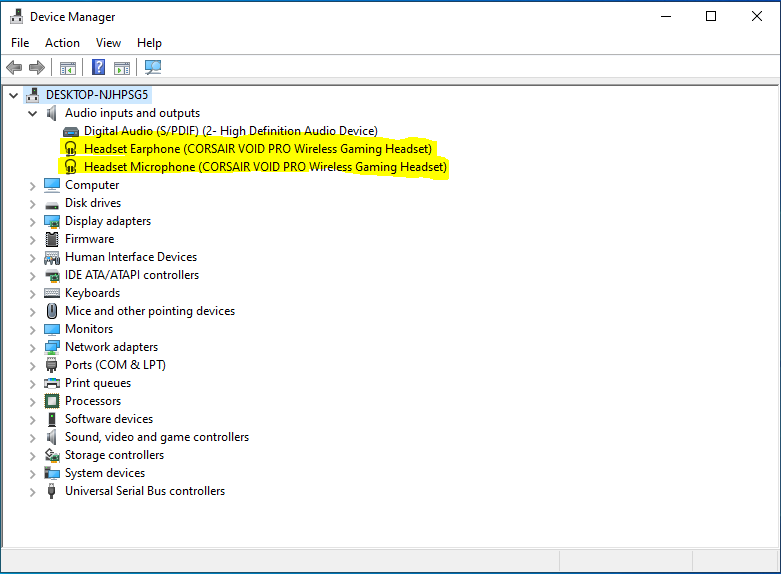Click the Back arrow toolbar button
Image resolution: width=781 pixels, height=574 pixels.
(14, 68)
